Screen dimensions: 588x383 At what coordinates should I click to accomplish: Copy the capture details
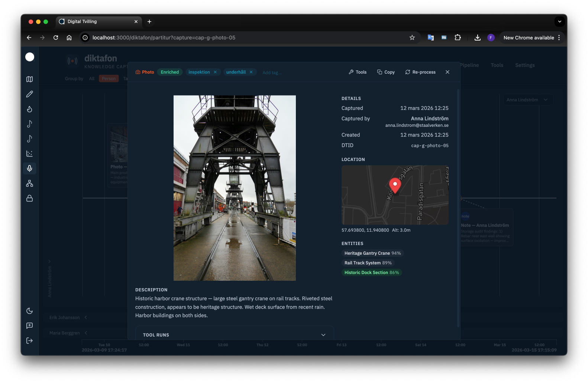pyautogui.click(x=386, y=72)
